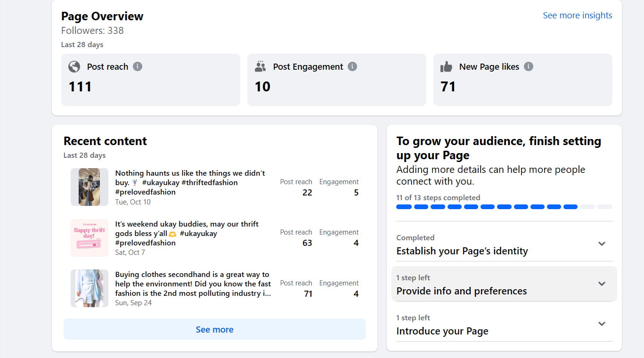
Task: Open the Oct 10 post thumbnail
Action: (90, 187)
